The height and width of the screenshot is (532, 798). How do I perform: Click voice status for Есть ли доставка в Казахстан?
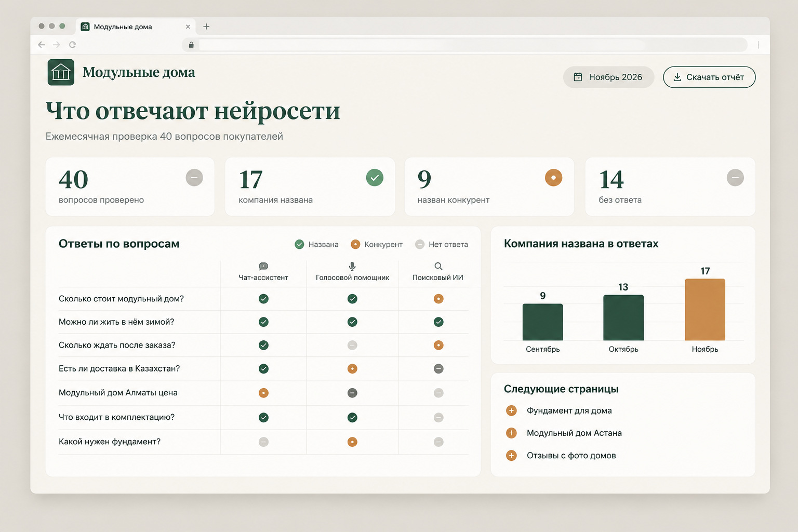tap(352, 369)
